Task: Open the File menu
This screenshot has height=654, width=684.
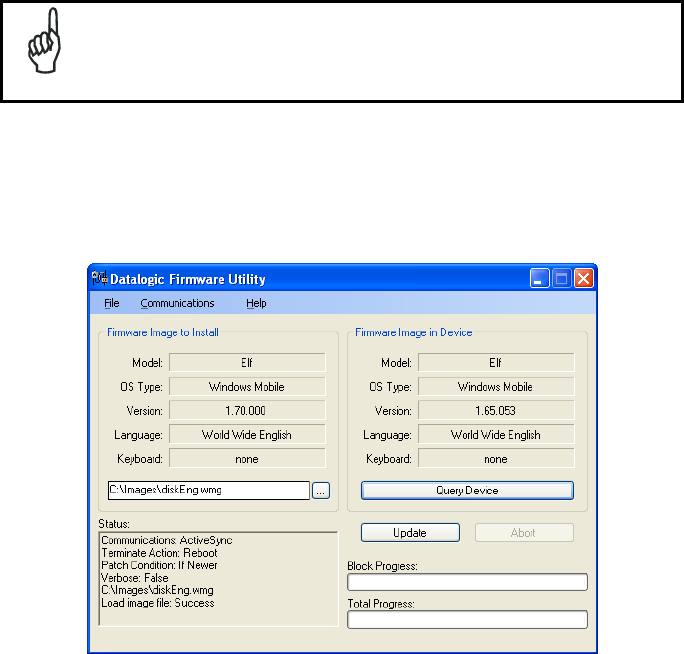Action: [112, 303]
